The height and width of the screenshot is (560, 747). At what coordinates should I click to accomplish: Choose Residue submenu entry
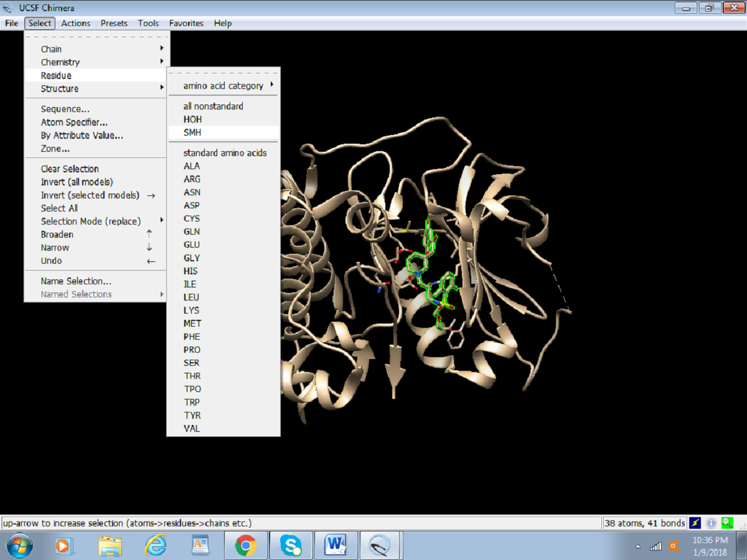click(x=96, y=75)
